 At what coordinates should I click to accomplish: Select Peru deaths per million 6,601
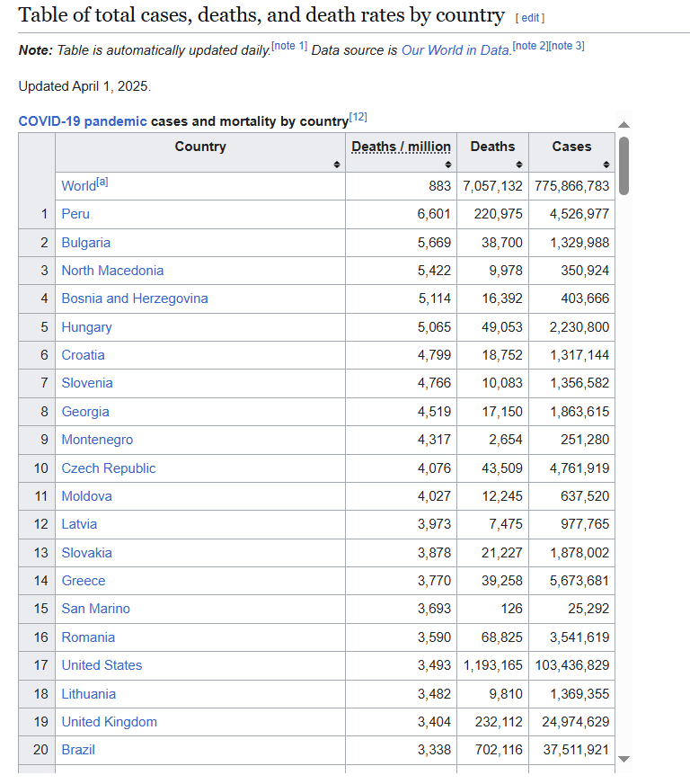(434, 214)
